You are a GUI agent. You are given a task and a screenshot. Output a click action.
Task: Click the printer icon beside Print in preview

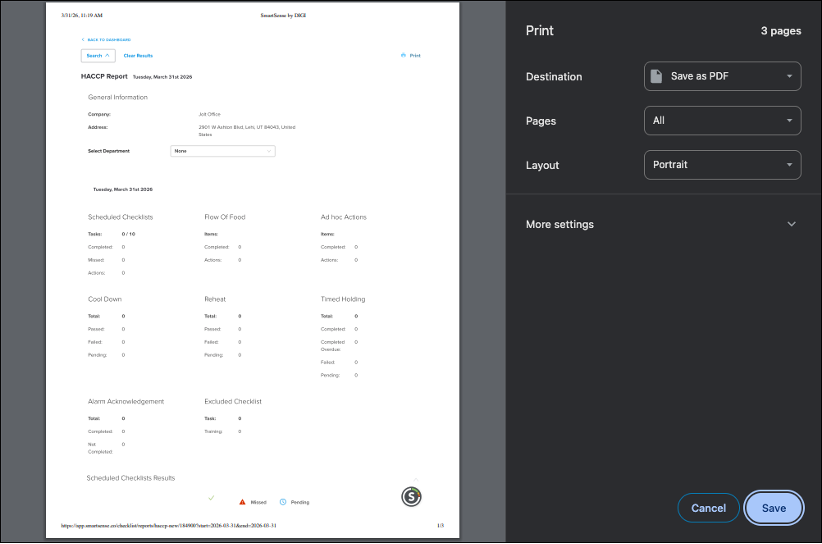coord(403,55)
